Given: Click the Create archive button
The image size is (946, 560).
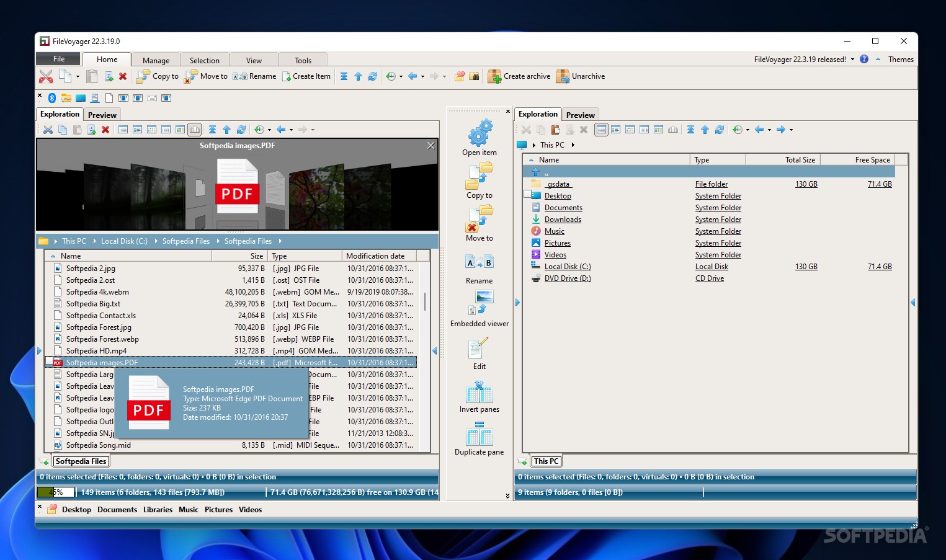Looking at the screenshot, I should [519, 76].
